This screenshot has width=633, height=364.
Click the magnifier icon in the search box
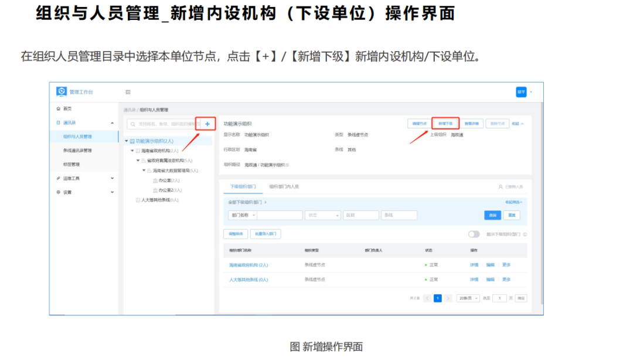(x=133, y=124)
